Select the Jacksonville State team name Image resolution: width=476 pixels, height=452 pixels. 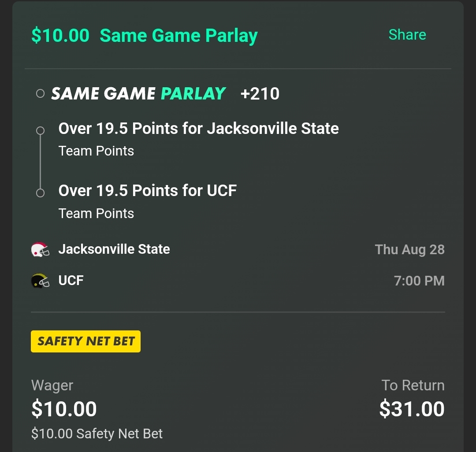tap(114, 249)
